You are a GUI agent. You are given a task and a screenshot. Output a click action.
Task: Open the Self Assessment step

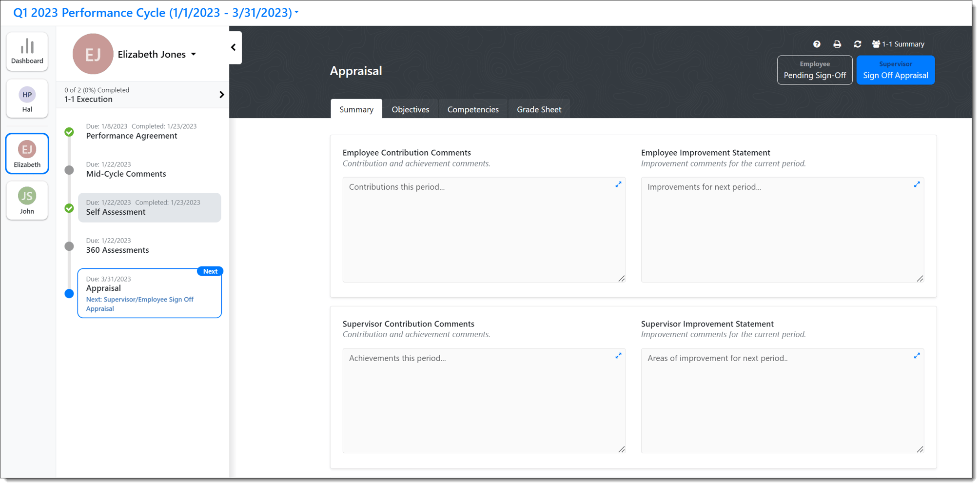[x=149, y=207]
